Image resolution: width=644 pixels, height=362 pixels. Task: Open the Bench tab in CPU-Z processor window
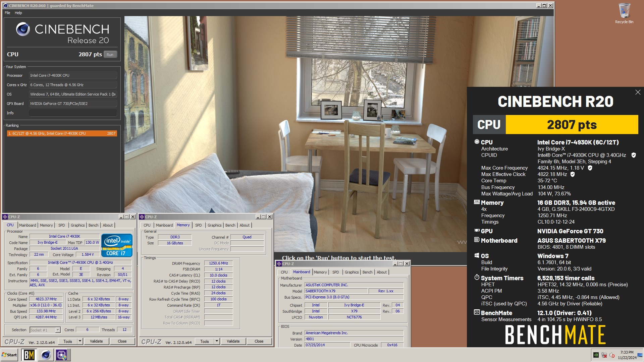(94, 225)
